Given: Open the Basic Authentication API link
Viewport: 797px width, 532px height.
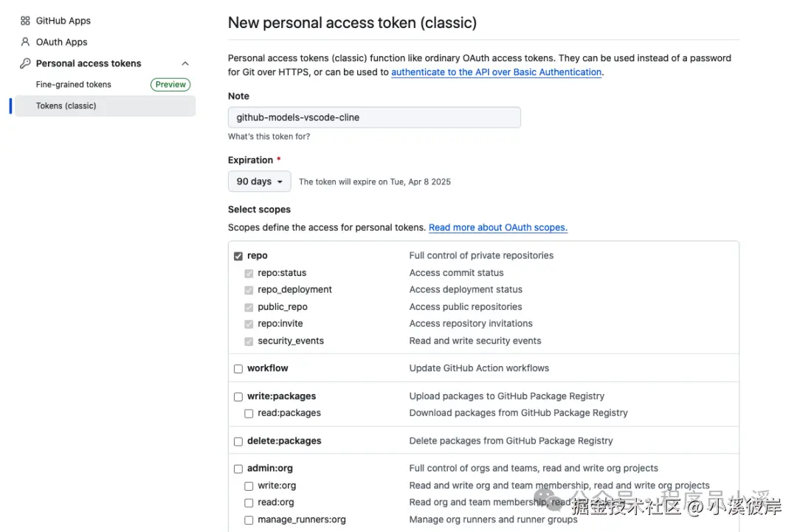Looking at the screenshot, I should [x=497, y=72].
